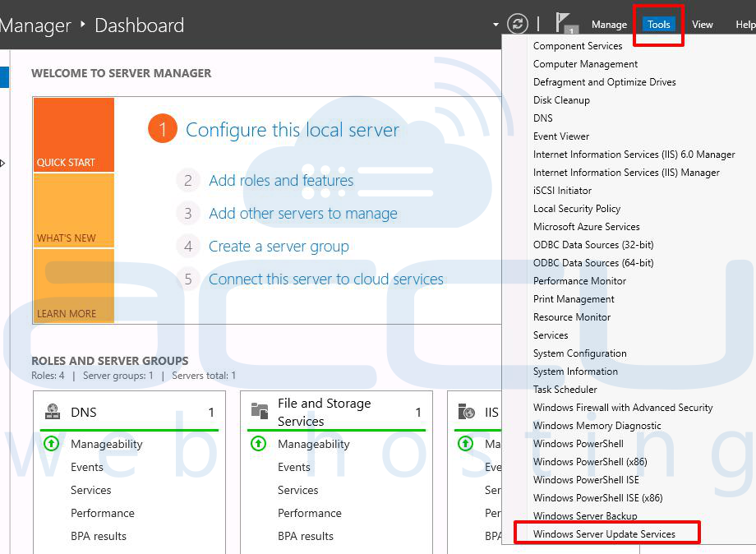This screenshot has height=554, width=756.
Task: Open Local Security Policy
Action: point(577,209)
